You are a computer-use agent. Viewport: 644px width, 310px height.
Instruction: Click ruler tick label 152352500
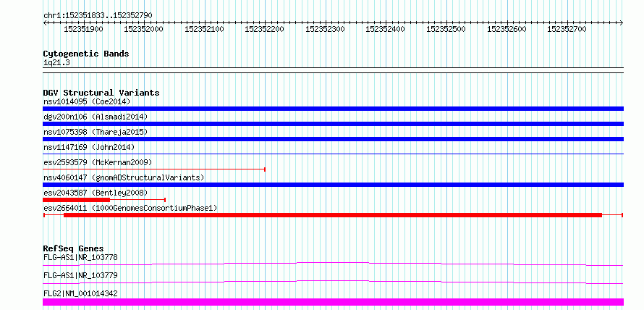coord(446,30)
